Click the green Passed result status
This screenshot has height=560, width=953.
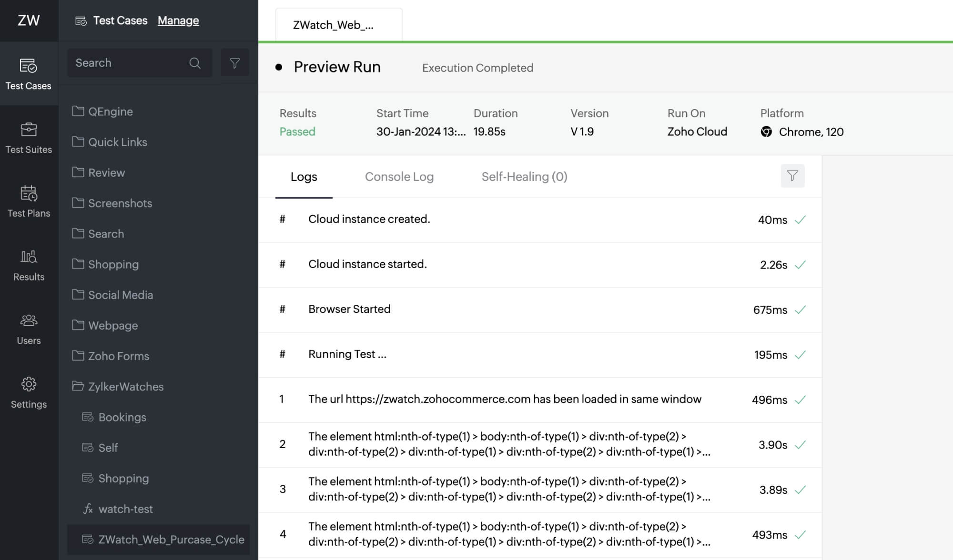tap(297, 131)
